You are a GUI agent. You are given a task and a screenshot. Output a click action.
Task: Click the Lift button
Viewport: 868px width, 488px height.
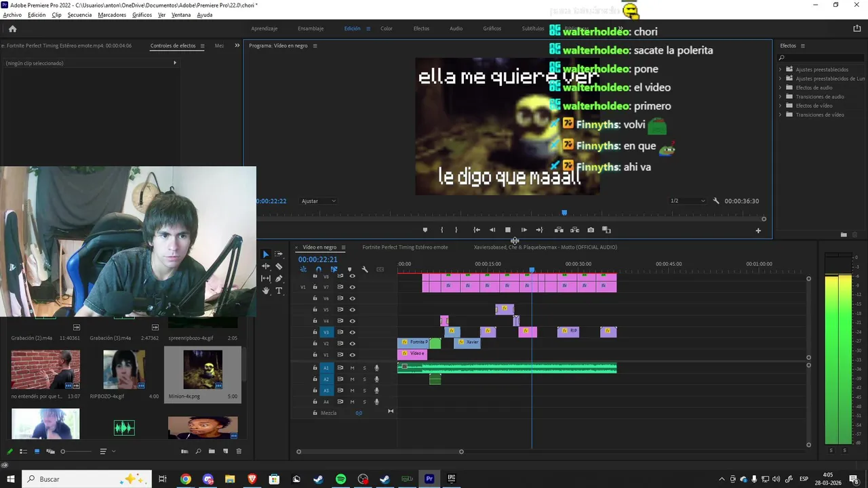[559, 230]
